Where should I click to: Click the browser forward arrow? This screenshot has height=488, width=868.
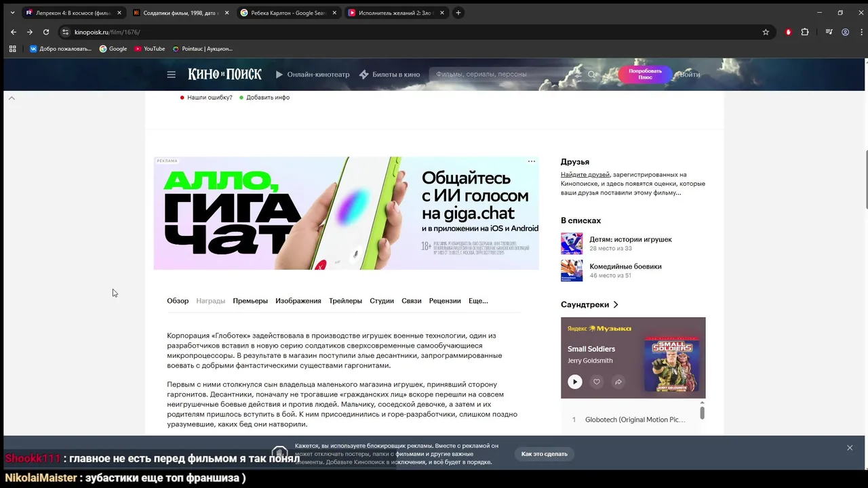29,32
